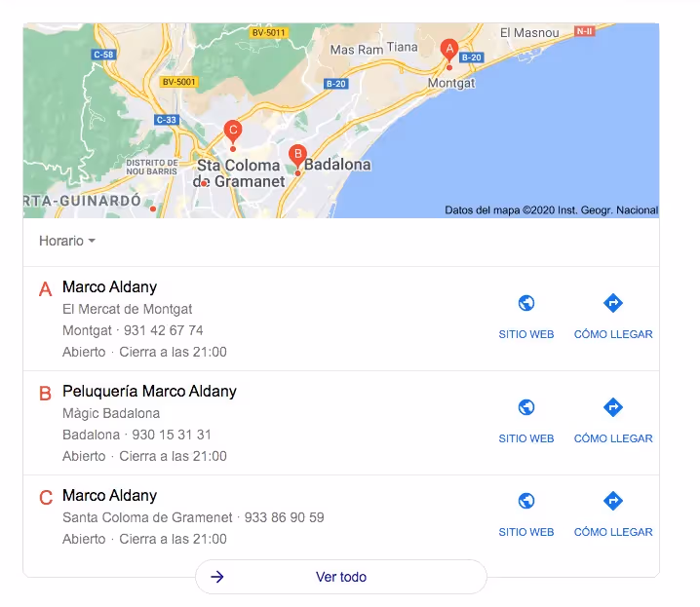Click 'Santa Coloma de Gramenet' location text
The image size is (700, 607).
pos(147,517)
